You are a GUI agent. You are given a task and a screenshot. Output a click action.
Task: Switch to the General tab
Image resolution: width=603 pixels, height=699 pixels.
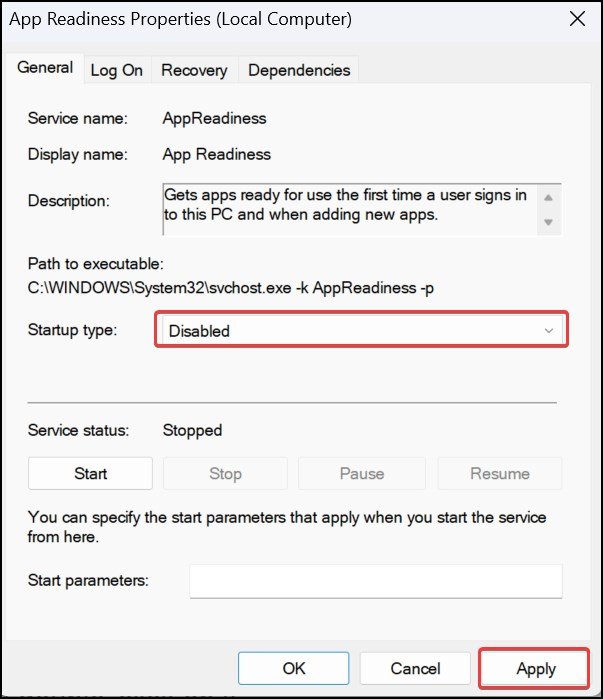pos(45,68)
